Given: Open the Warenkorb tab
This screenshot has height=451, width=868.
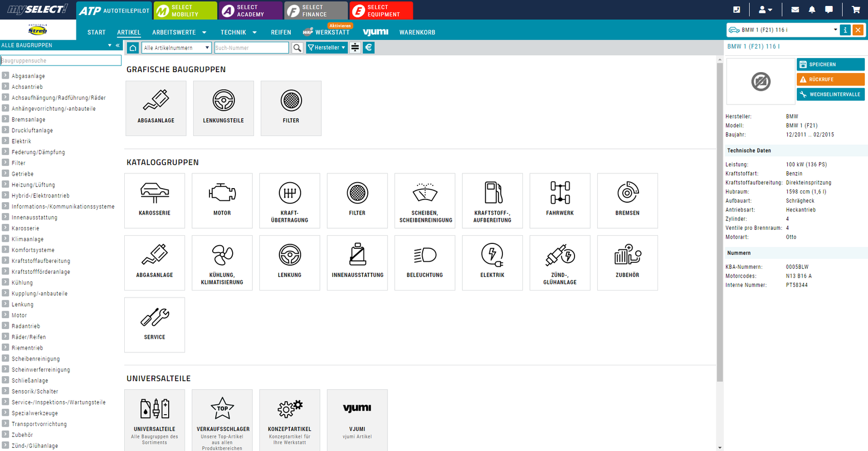Looking at the screenshot, I should 417,33.
